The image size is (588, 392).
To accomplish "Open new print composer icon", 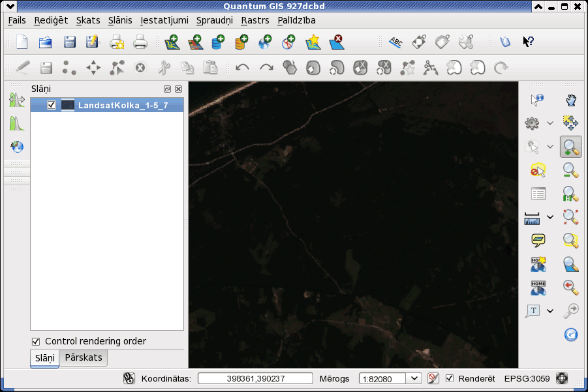I will (x=117, y=42).
